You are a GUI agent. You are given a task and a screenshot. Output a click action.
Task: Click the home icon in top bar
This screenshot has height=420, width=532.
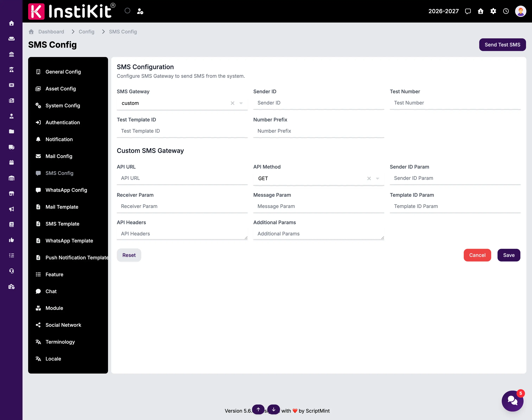[x=481, y=11]
